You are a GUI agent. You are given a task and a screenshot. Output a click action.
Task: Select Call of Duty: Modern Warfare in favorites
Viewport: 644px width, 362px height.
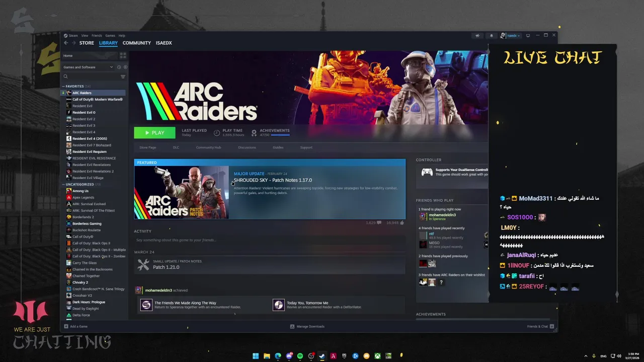point(97,100)
